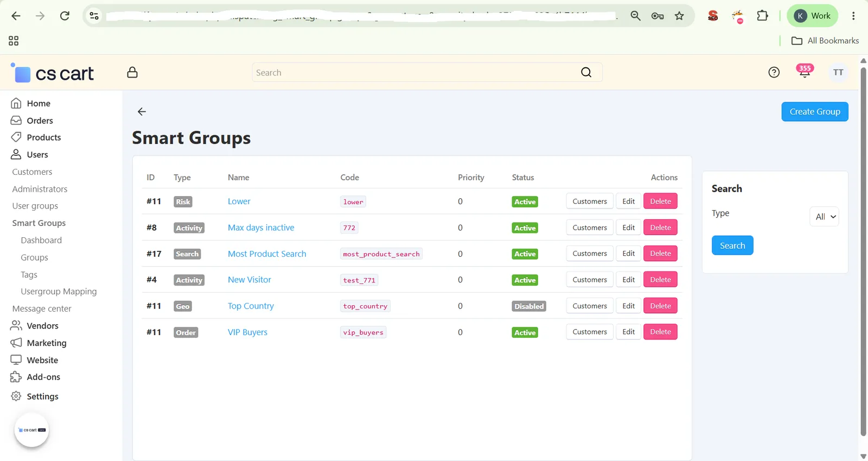Click the Active status badge for VIP Buyers
The height and width of the screenshot is (461, 868).
click(x=525, y=332)
